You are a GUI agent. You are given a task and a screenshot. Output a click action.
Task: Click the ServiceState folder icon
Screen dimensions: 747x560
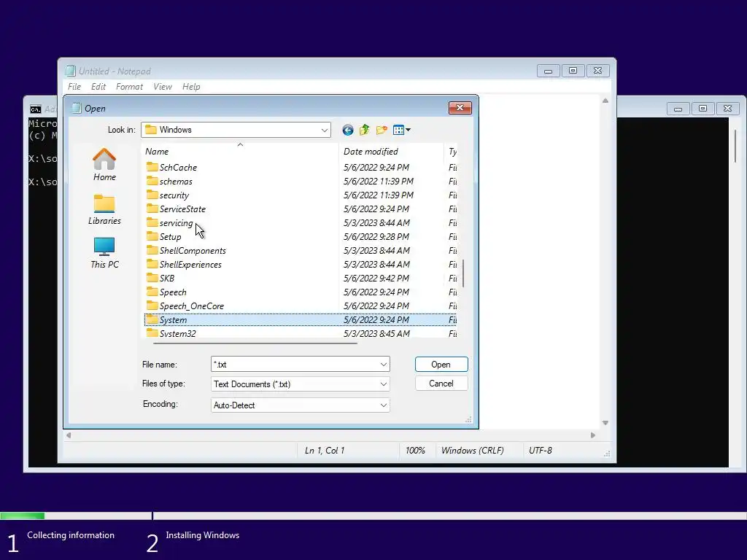click(152, 209)
